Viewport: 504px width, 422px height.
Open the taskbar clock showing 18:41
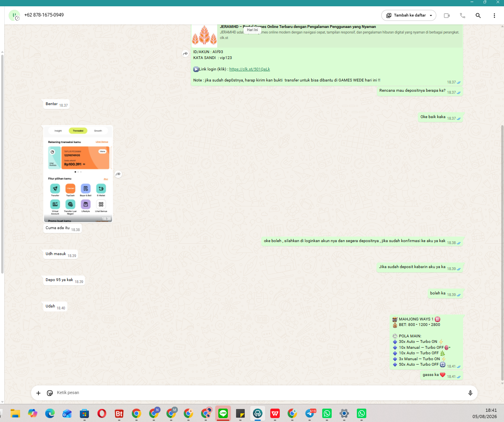click(x=485, y=413)
